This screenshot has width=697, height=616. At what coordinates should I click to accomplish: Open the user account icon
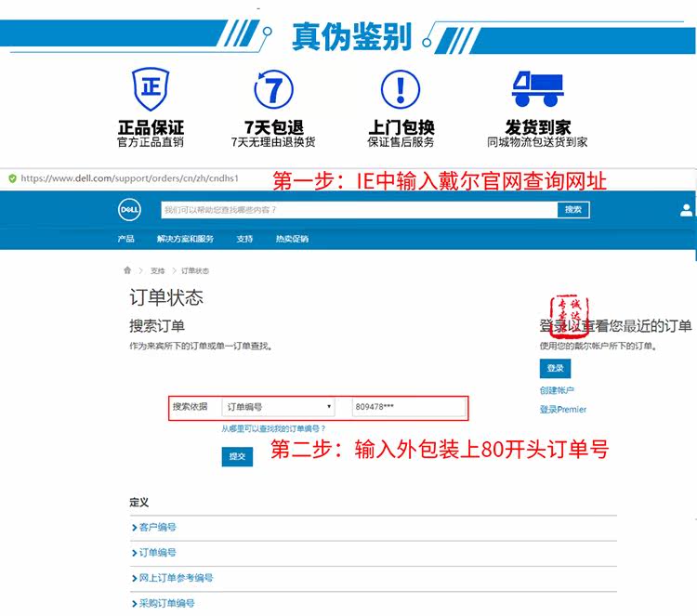(x=687, y=210)
